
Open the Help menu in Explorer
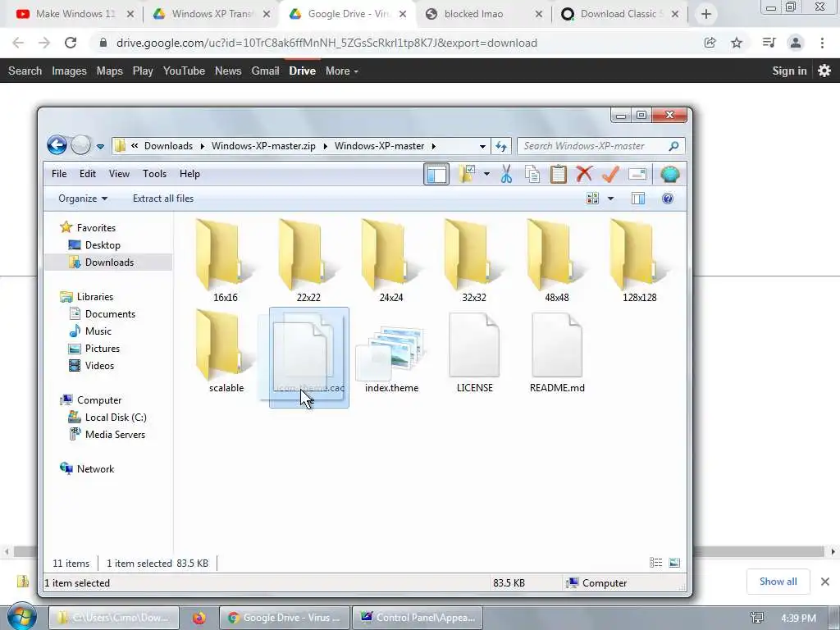click(189, 174)
